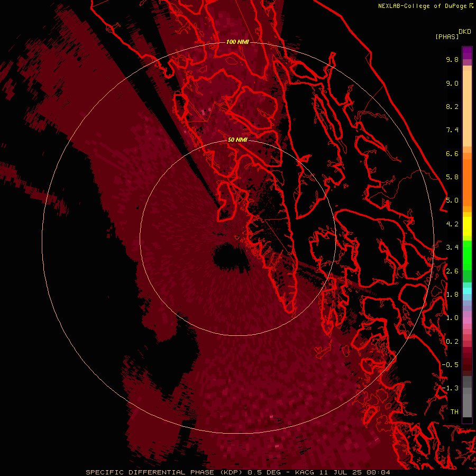Image resolution: width=476 pixels, height=476 pixels.
Task: Pick the pink band of the color scale
Action: pos(467,321)
